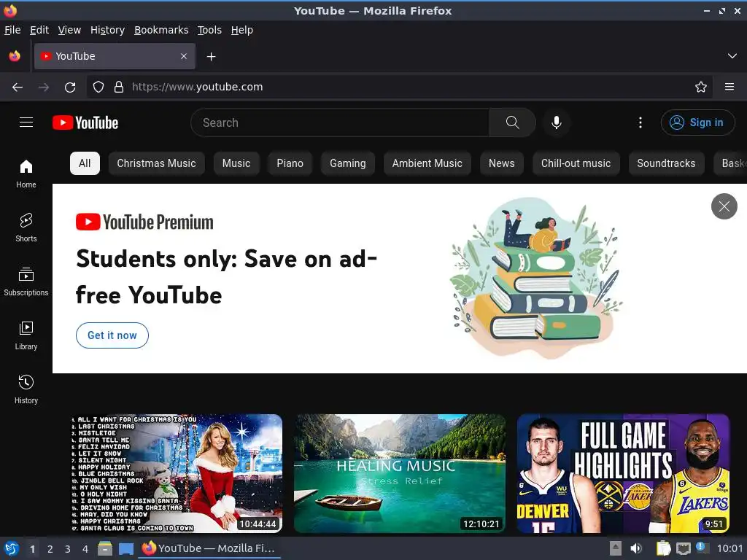
Task: Go back to the previous page
Action: click(18, 87)
